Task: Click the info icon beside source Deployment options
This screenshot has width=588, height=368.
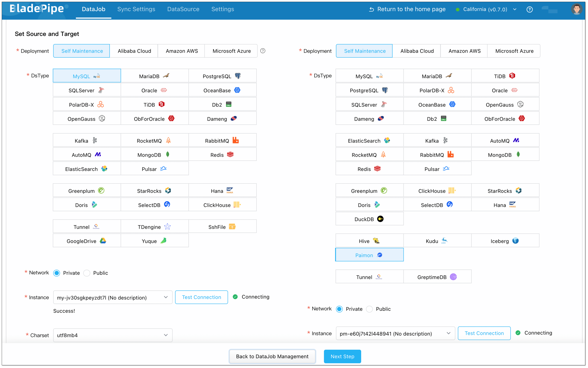Action: click(263, 51)
